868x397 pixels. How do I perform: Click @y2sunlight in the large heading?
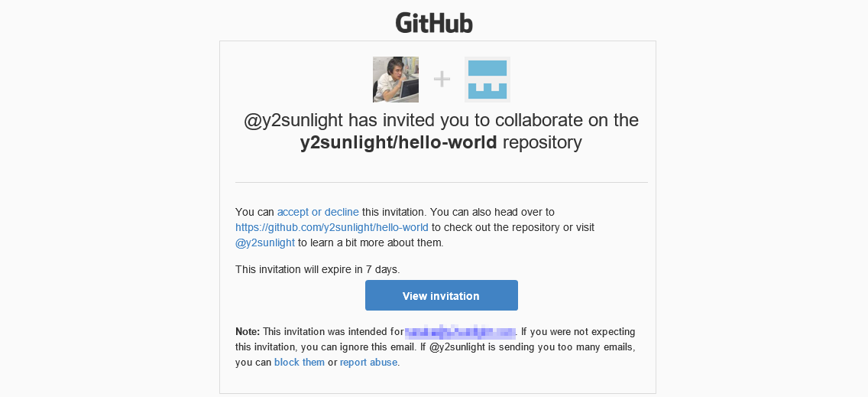293,121
